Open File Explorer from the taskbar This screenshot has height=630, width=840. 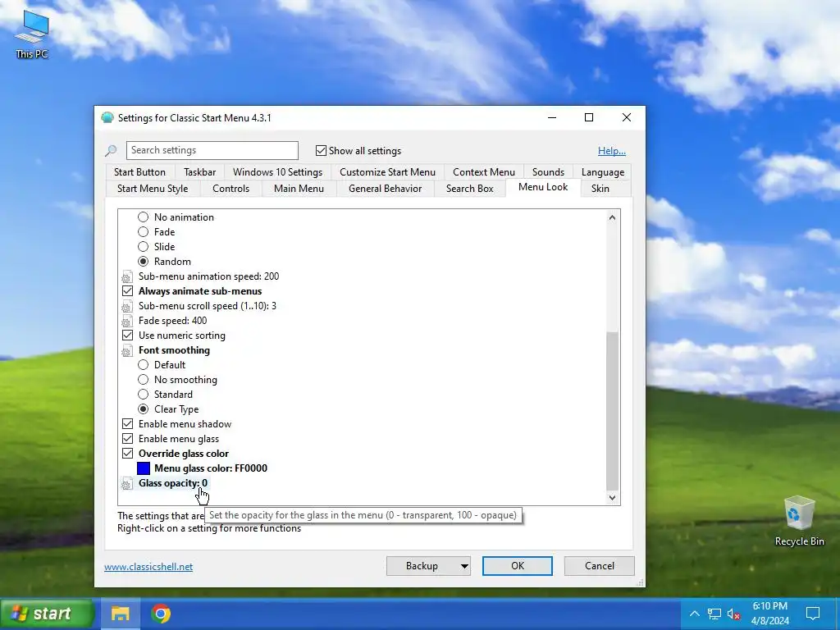pyautogui.click(x=120, y=614)
